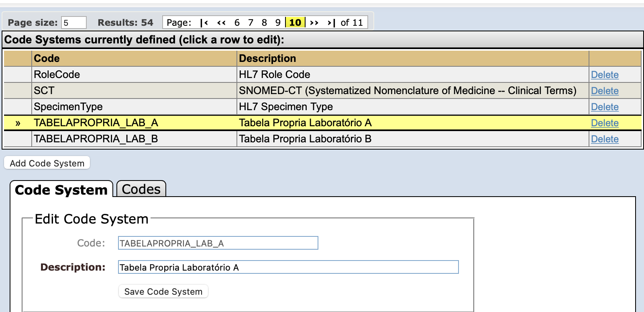Delete TABELAPROPRIA_LAB_B code system

pyautogui.click(x=605, y=139)
